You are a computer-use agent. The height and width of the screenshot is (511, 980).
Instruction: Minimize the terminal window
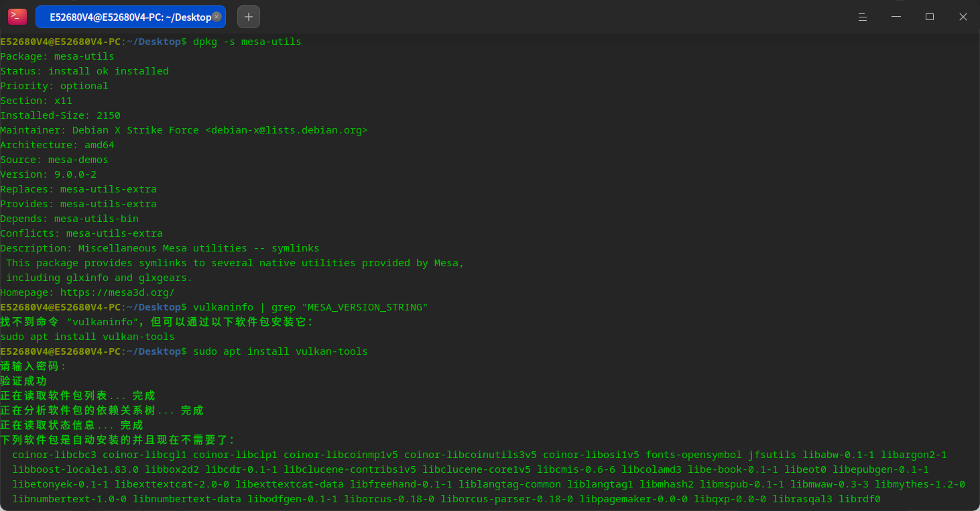pyautogui.click(x=896, y=17)
